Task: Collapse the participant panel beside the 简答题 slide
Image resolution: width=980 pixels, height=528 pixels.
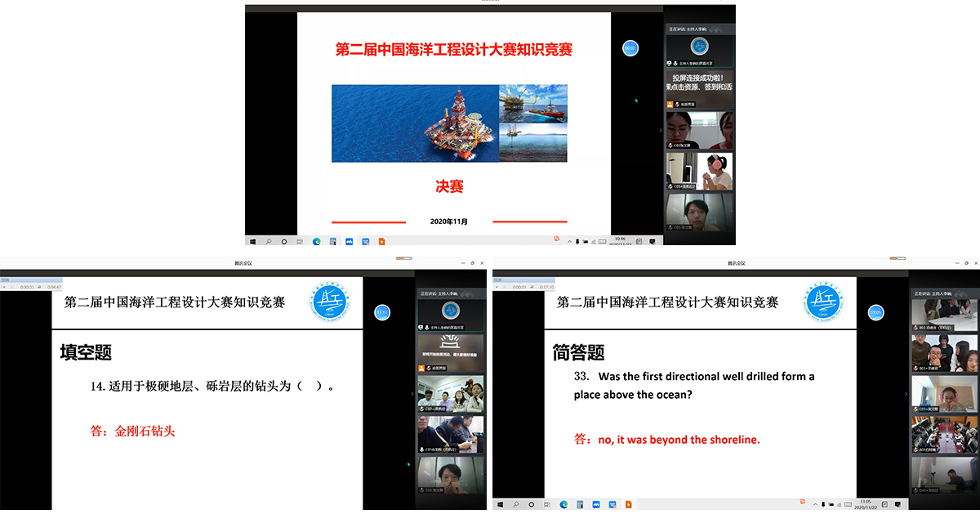Action: coord(906,394)
